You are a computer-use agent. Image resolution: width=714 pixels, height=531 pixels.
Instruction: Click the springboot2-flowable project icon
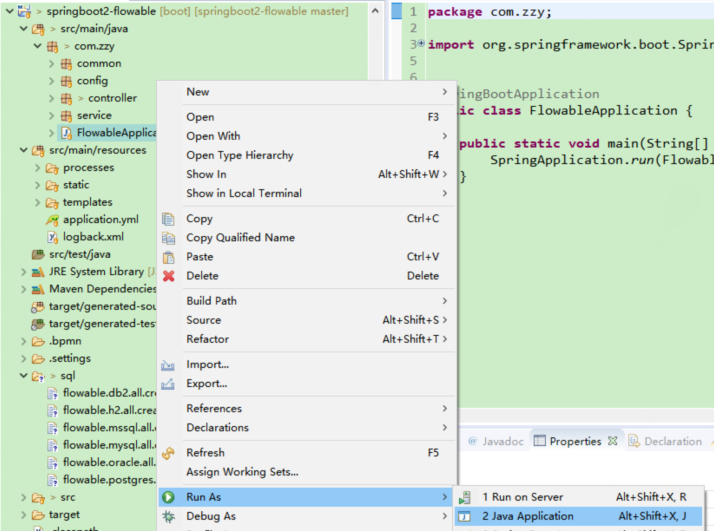click(24, 11)
